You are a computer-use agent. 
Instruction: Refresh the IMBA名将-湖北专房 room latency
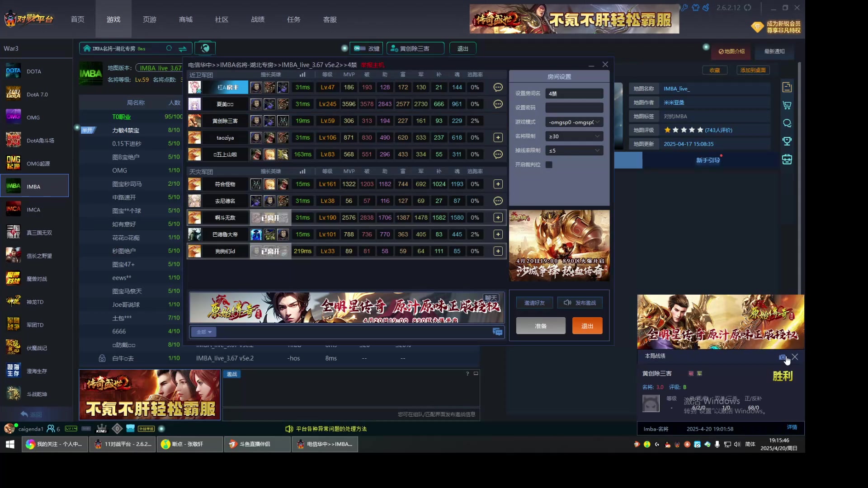click(x=169, y=48)
